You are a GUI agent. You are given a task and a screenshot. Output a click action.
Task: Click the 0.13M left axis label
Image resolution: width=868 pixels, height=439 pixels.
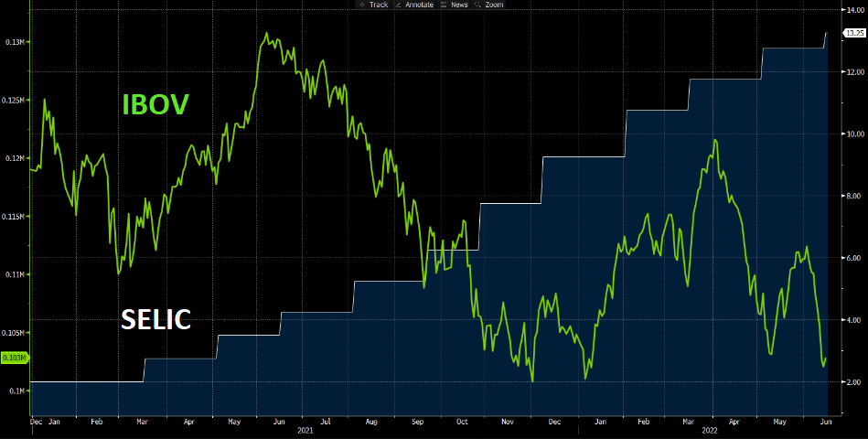(16, 42)
